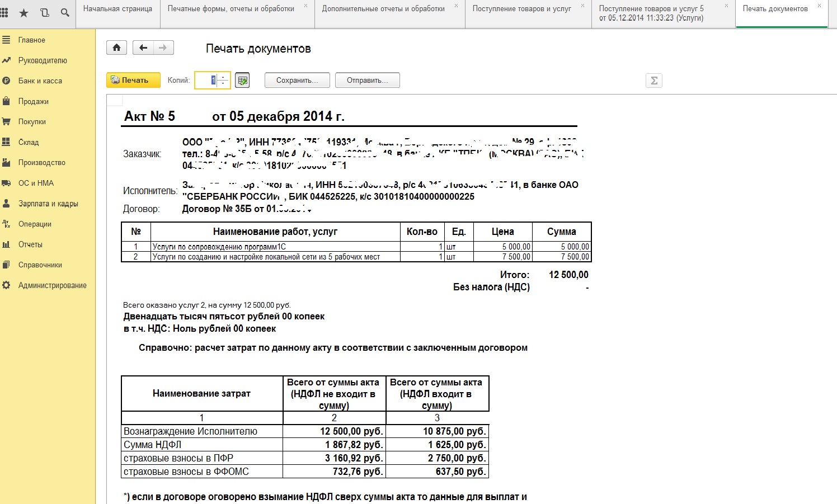The image size is (837, 504).
Task: Open the history icon in top bar
Action: 45,12
